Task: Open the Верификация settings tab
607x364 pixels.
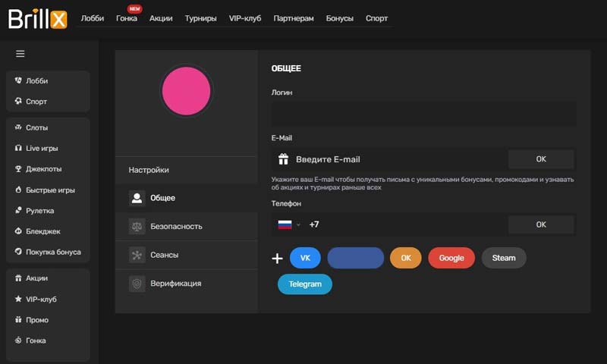Action: [175, 283]
